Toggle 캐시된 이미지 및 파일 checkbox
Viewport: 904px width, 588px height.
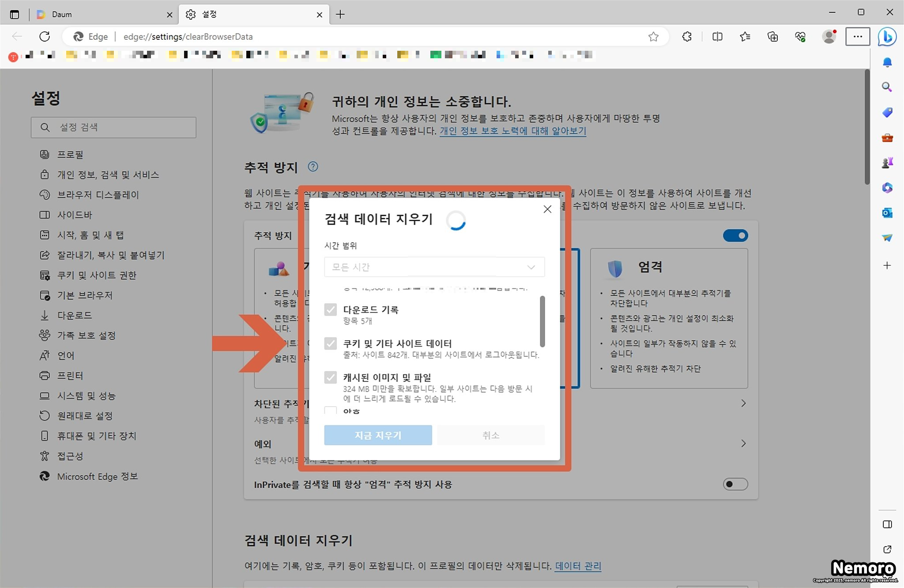pos(331,377)
